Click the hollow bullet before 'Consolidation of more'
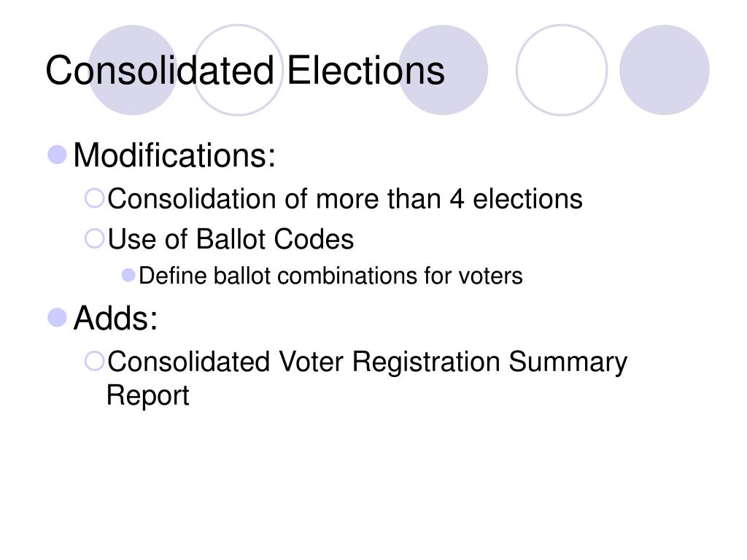Screen dimensions: 747x560 pyautogui.click(x=94, y=198)
